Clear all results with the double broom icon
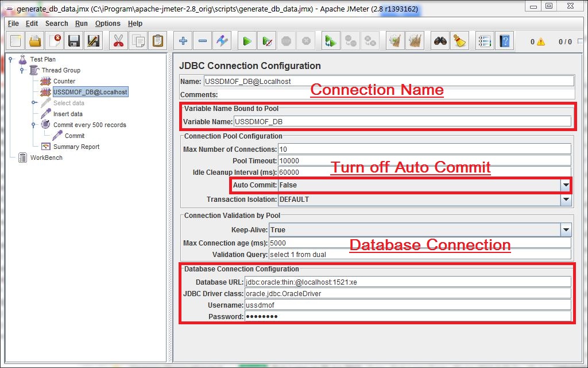Viewport: 588px width, 368px height. point(415,41)
